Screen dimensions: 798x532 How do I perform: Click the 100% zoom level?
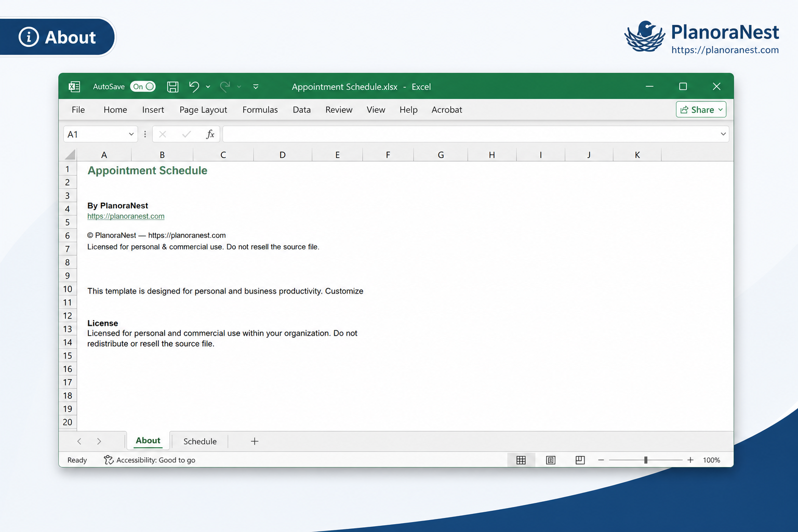coord(711,460)
